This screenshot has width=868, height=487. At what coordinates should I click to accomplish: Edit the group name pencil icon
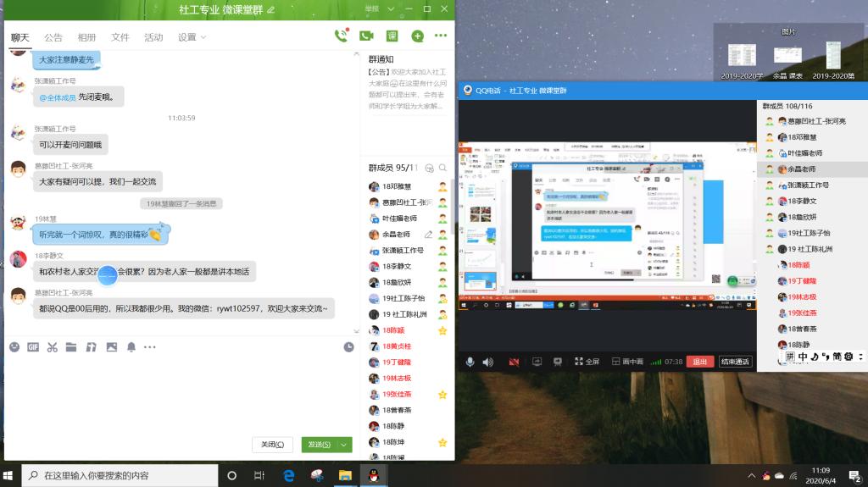point(270,9)
